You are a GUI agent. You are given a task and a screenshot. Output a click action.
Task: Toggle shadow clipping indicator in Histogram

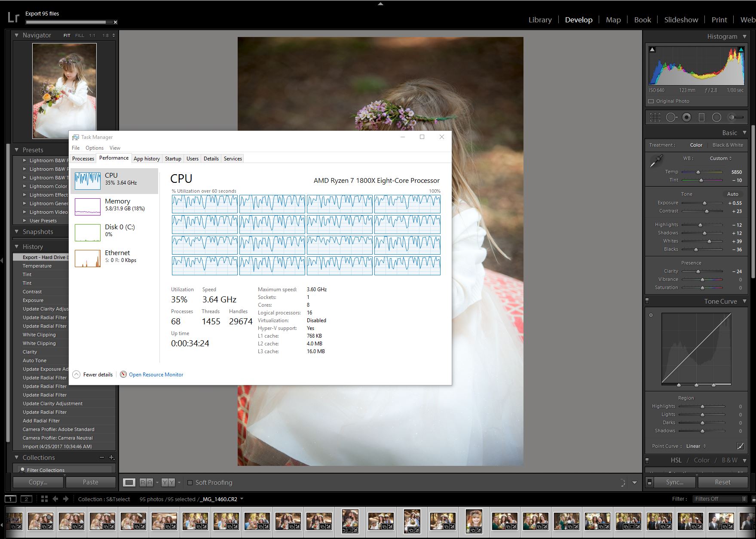(x=652, y=49)
